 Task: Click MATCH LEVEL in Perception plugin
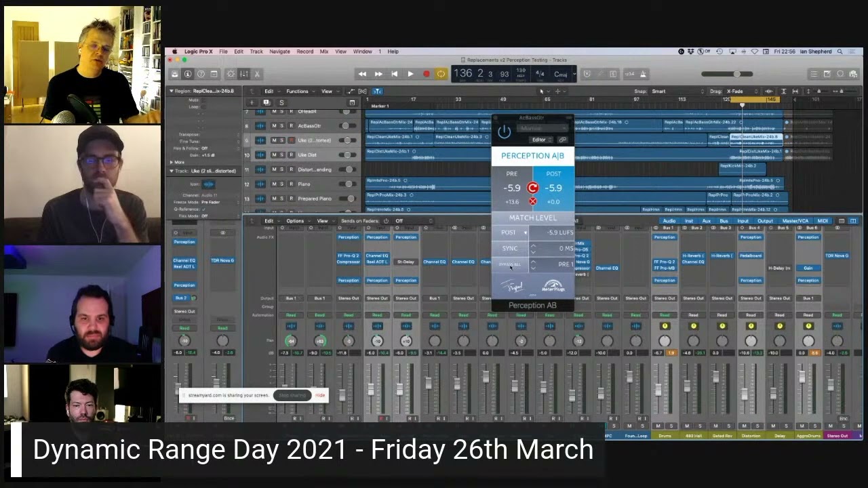click(532, 218)
